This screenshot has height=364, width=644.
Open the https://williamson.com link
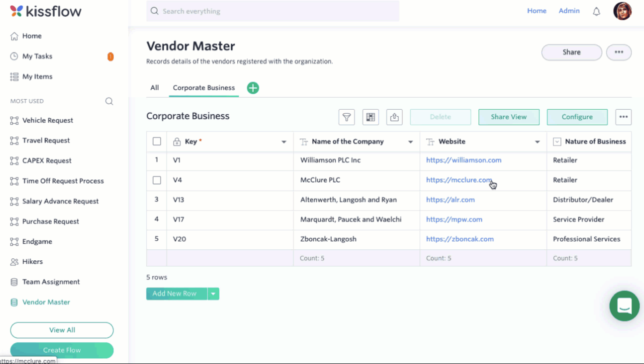click(463, 160)
